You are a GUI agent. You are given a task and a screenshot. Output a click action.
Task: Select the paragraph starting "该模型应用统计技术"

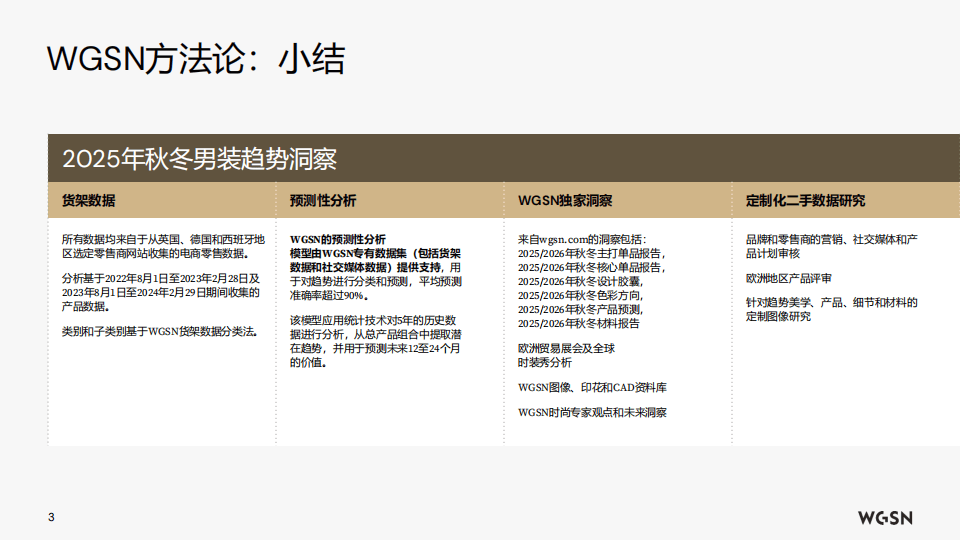tap(375, 341)
